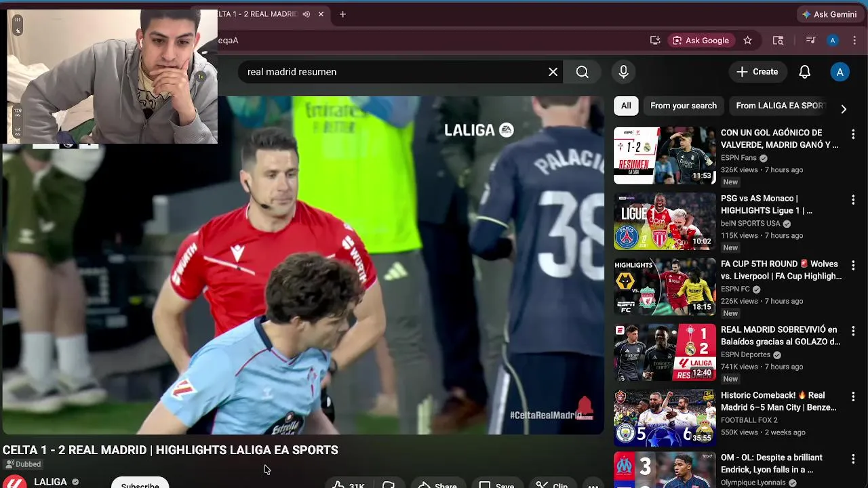This screenshot has width=868, height=488.
Task: Click the video title CELTA 1 - 2 REAL MADRID
Action: click(170, 450)
